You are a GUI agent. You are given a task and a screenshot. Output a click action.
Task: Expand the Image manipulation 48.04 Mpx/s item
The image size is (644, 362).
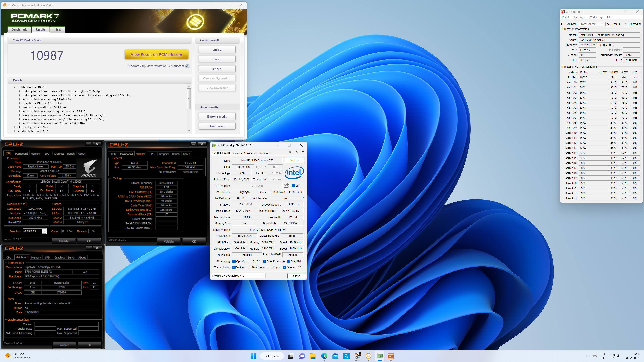click(20, 107)
